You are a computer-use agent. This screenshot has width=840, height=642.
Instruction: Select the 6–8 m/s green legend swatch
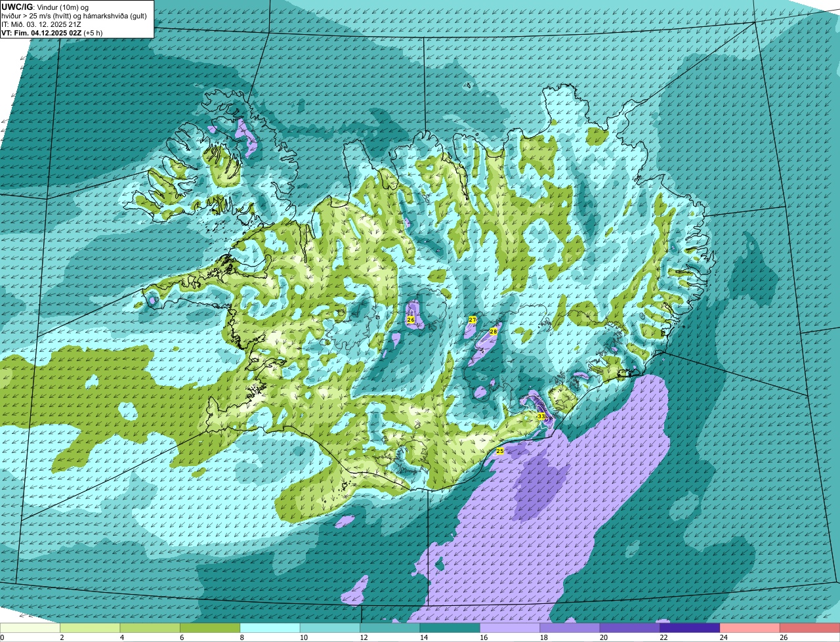(x=210, y=628)
